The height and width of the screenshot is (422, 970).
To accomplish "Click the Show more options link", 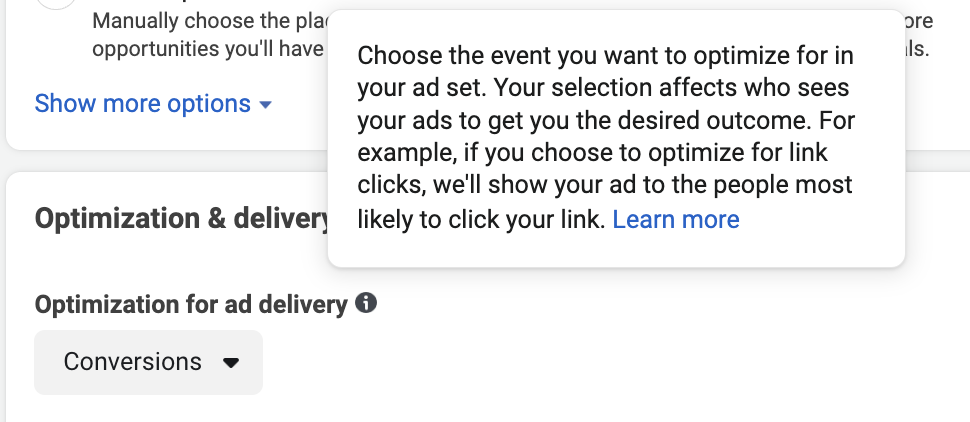I will pos(142,103).
